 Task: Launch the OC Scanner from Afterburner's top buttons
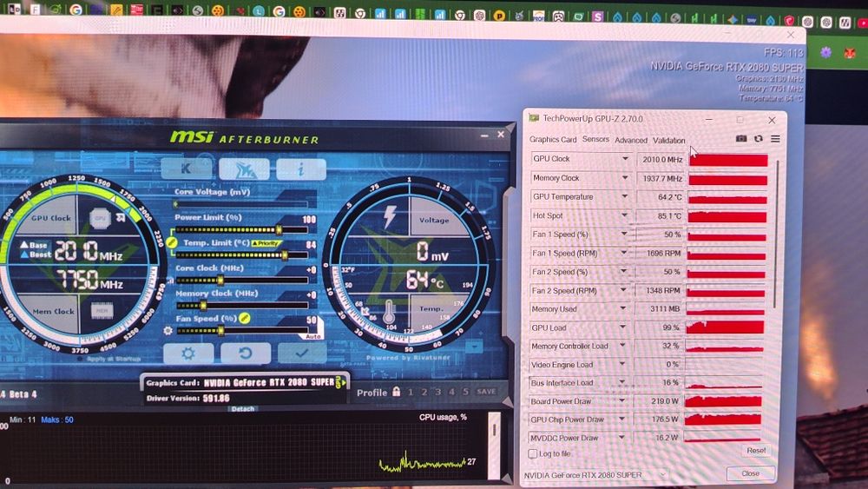point(244,169)
